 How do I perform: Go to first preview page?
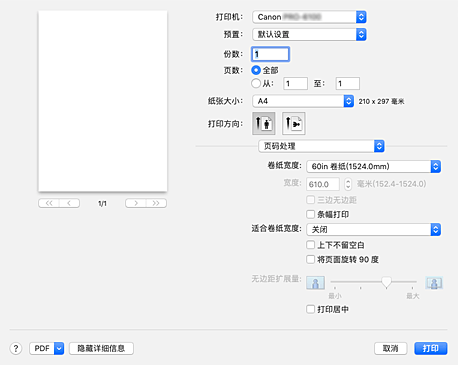tap(49, 203)
